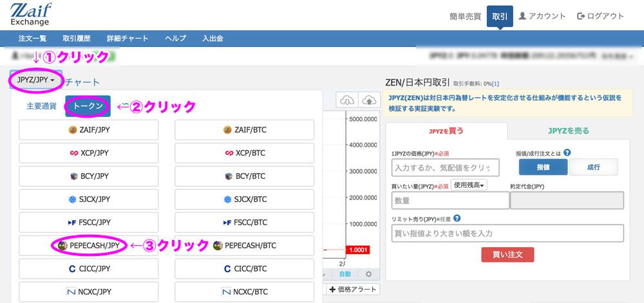Click help icon beside リミット売り

(x=457, y=218)
